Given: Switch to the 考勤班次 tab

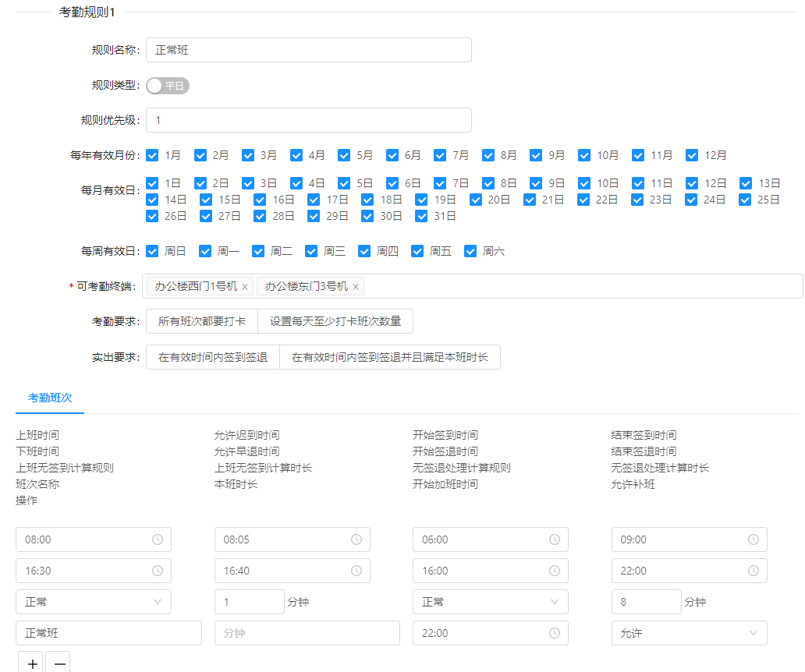Looking at the screenshot, I should point(50,398).
